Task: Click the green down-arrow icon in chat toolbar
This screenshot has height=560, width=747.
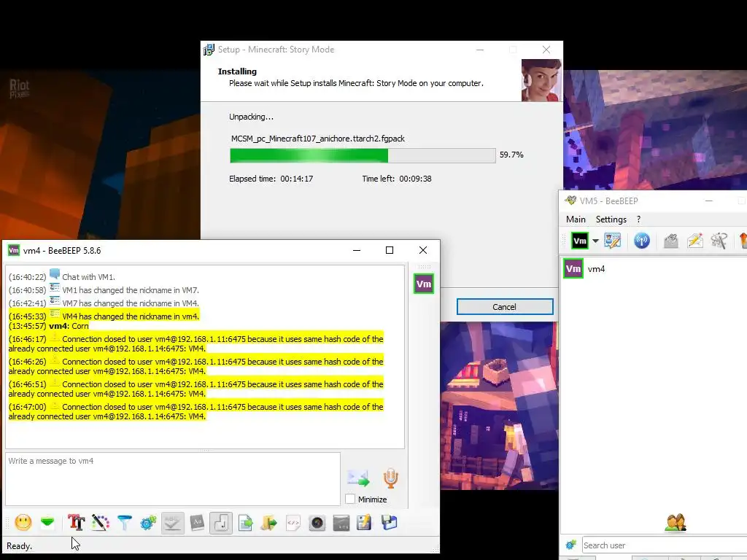Action: coord(47,522)
